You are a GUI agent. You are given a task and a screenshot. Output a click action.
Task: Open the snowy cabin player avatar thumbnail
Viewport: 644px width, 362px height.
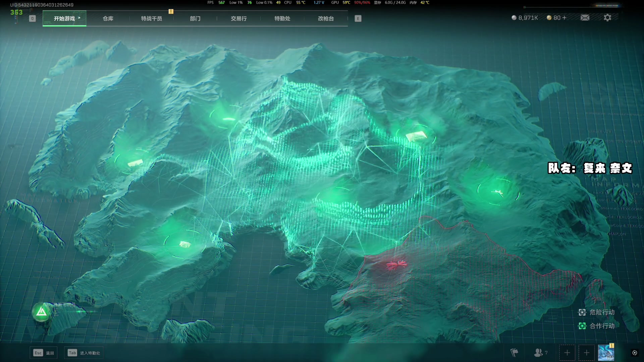(x=606, y=353)
